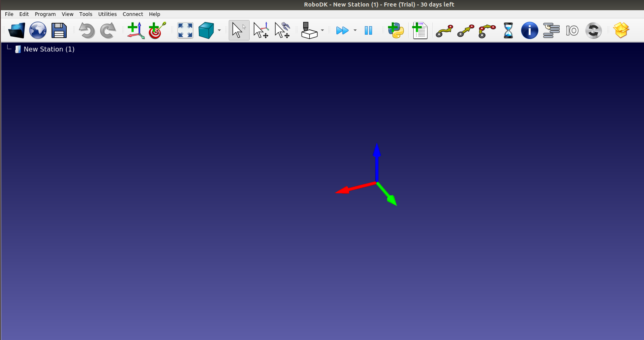Undo the last action
This screenshot has height=340, width=644.
87,31
